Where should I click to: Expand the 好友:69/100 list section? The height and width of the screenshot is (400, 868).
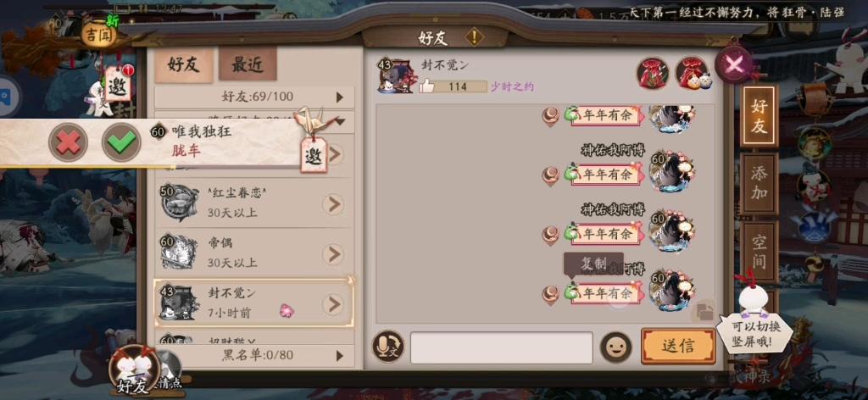(254, 97)
